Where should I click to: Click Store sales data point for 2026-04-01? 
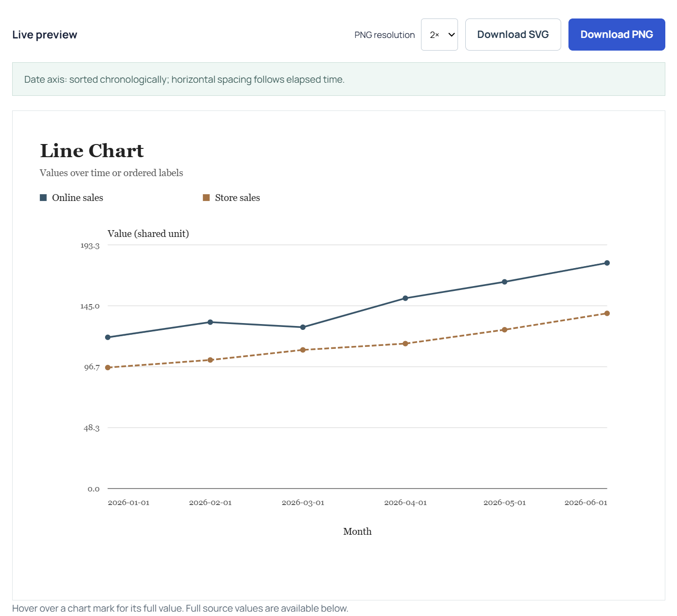[405, 344]
